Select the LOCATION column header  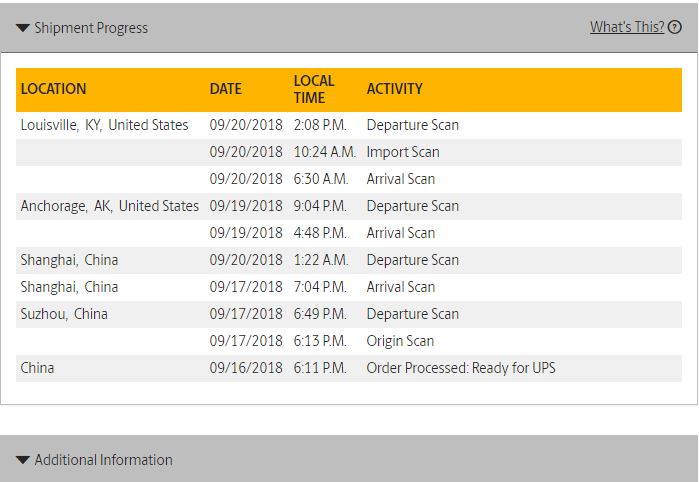(53, 89)
